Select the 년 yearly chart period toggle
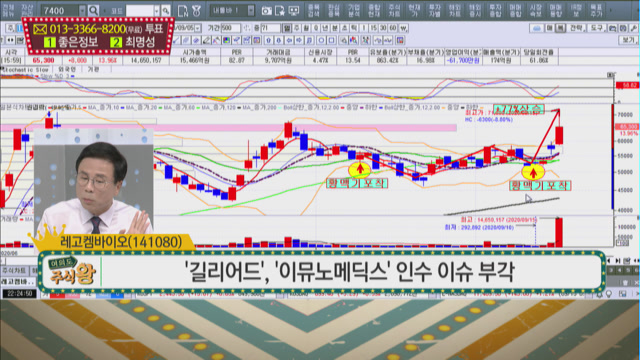 tap(325, 28)
